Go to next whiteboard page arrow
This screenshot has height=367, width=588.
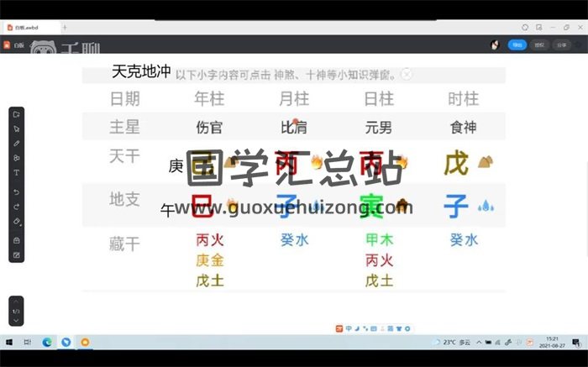click(x=16, y=321)
